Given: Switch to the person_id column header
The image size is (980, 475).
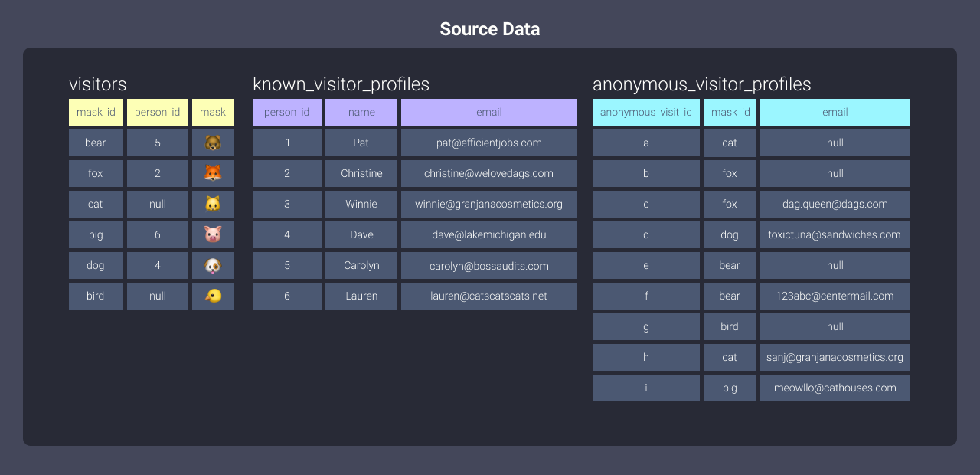Looking at the screenshot, I should coord(157,112).
